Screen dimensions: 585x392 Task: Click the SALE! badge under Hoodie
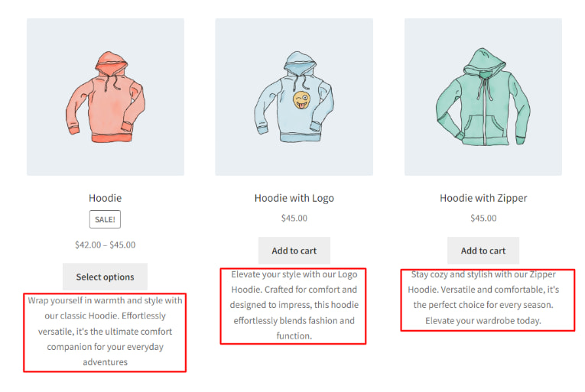coord(105,219)
